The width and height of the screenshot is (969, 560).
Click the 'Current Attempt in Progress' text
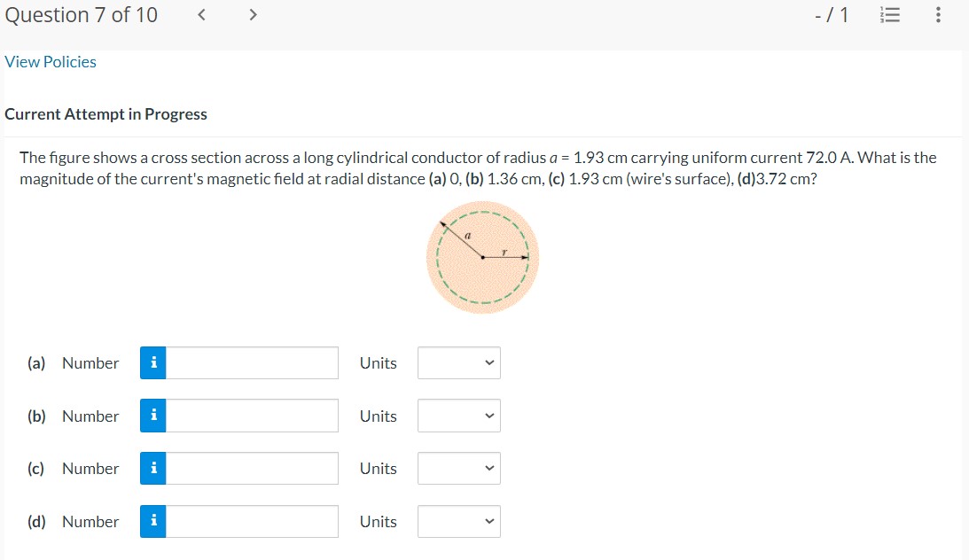pos(105,114)
